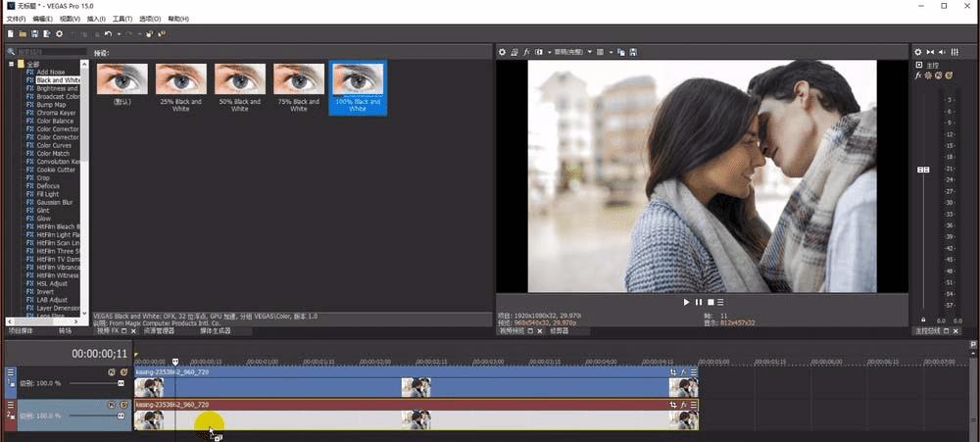
Task: Open project properties gear in main toolbar
Action: click(59, 34)
